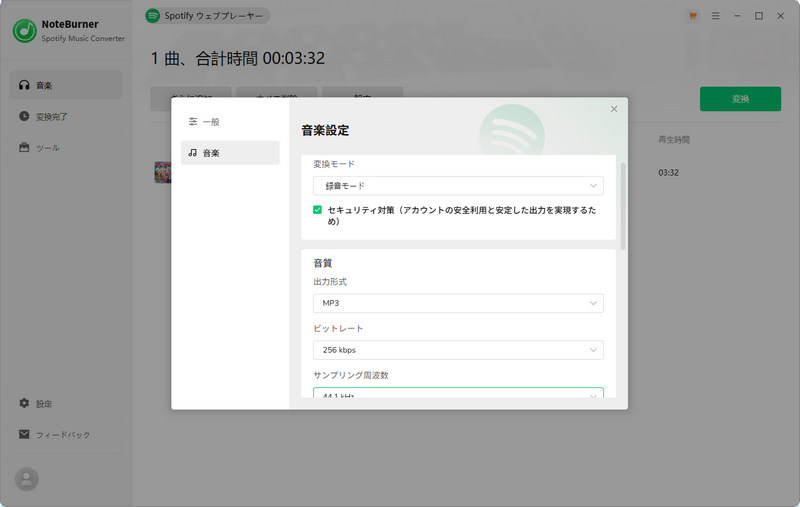Click the sliders icon beside 一般

tap(193, 121)
